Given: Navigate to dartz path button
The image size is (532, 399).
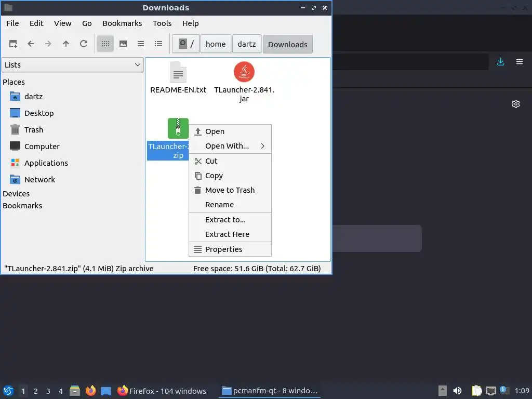Looking at the screenshot, I should (x=247, y=44).
